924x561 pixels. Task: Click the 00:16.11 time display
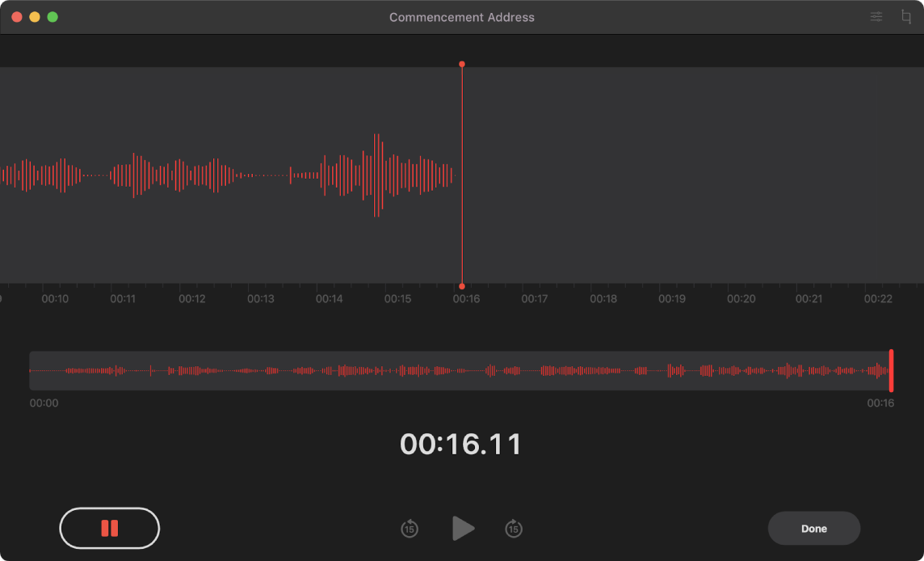coord(461,443)
